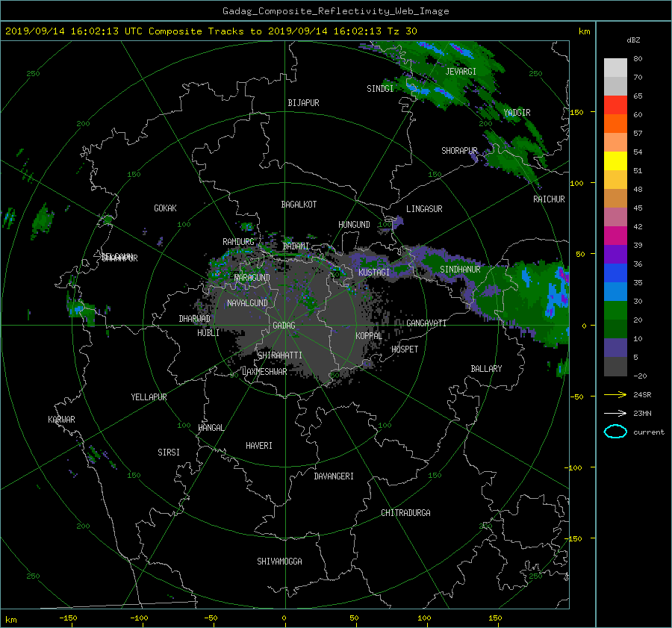This screenshot has height=628, width=672.
Task: Click the DHARWAD city label
Action: tap(195, 319)
